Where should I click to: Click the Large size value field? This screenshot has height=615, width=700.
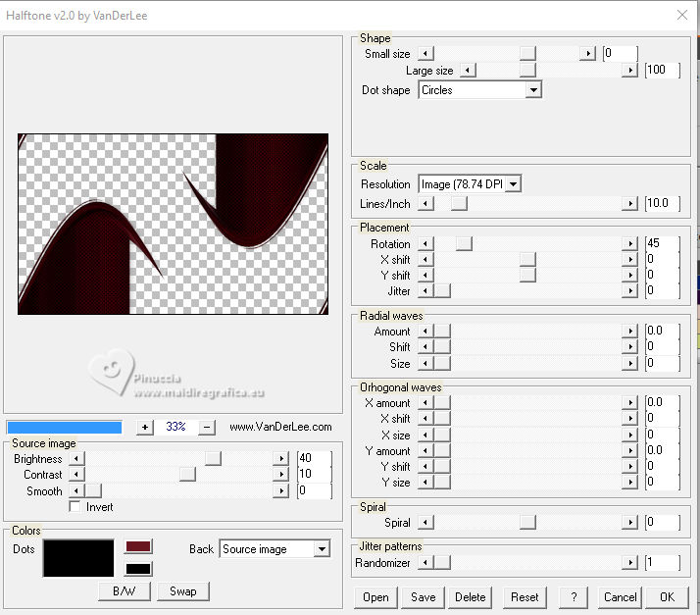coord(663,70)
